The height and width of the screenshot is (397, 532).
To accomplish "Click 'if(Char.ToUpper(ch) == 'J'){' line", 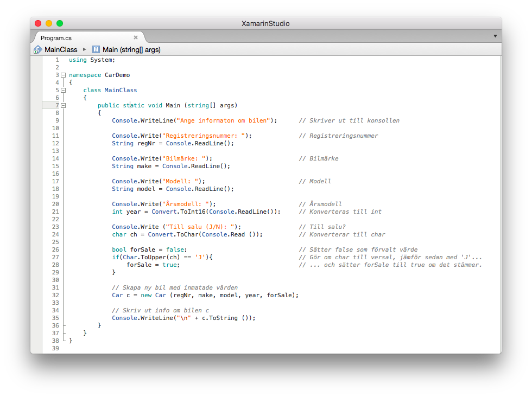I will click(x=162, y=257).
